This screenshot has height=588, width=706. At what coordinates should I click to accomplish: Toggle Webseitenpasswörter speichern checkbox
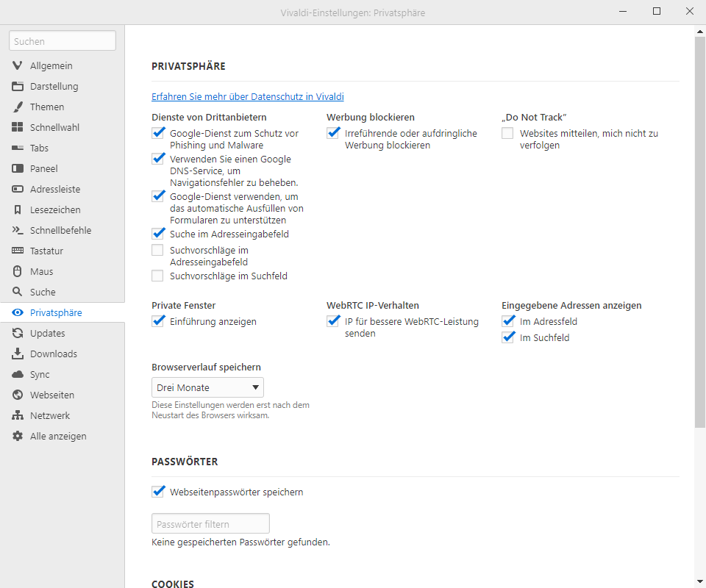pyautogui.click(x=158, y=492)
